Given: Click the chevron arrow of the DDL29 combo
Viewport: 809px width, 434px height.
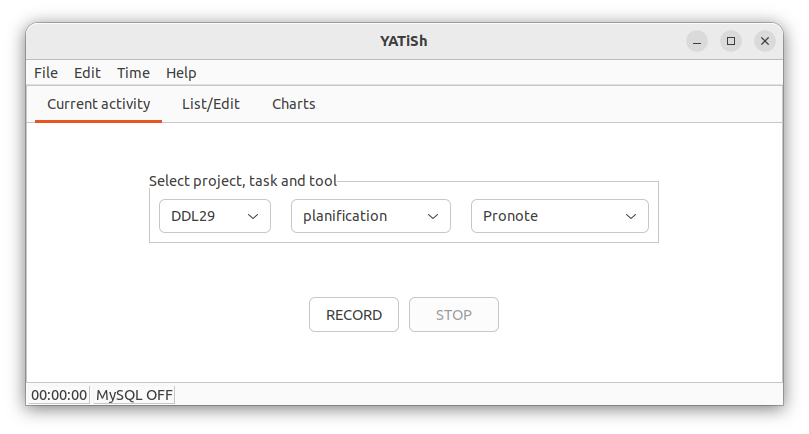Looking at the screenshot, I should click(253, 217).
